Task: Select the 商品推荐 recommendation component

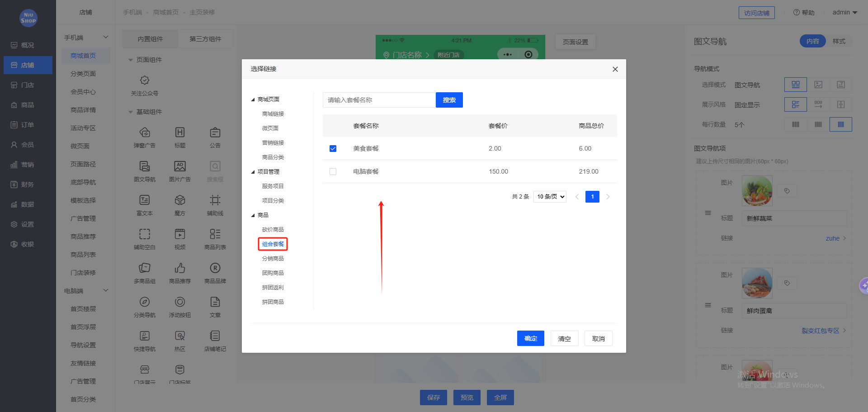Action: tap(179, 272)
